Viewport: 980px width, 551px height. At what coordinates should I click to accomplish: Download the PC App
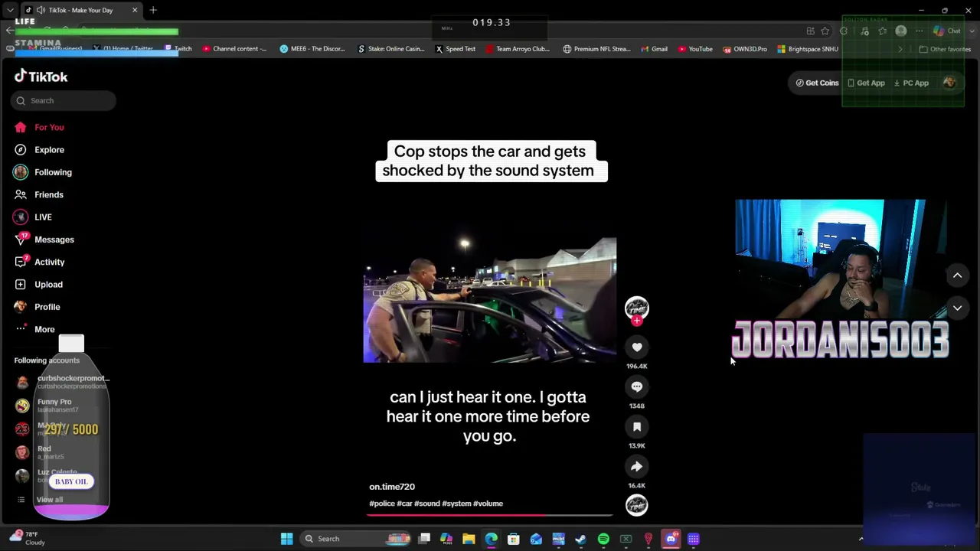pyautogui.click(x=911, y=83)
